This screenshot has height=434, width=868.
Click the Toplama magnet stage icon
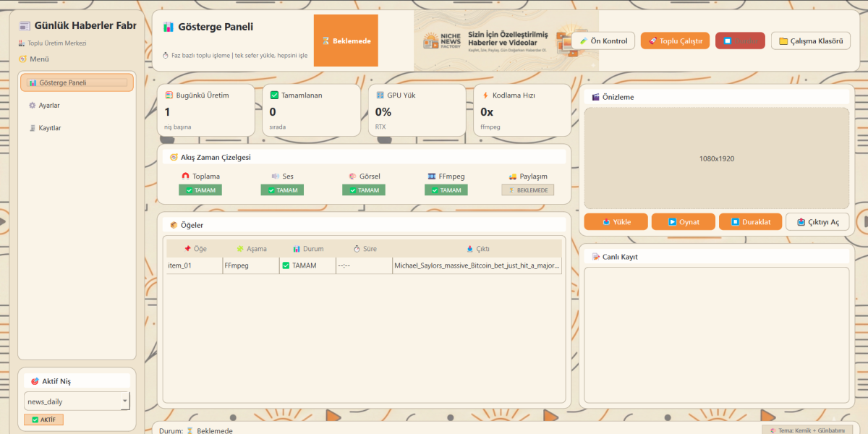pyautogui.click(x=185, y=176)
